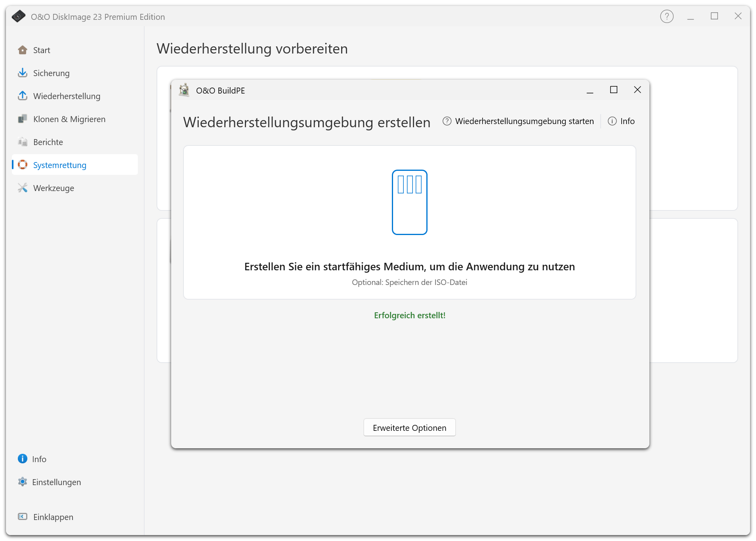Click the info circle icon in BuildPE header
The height and width of the screenshot is (541, 756).
(612, 121)
